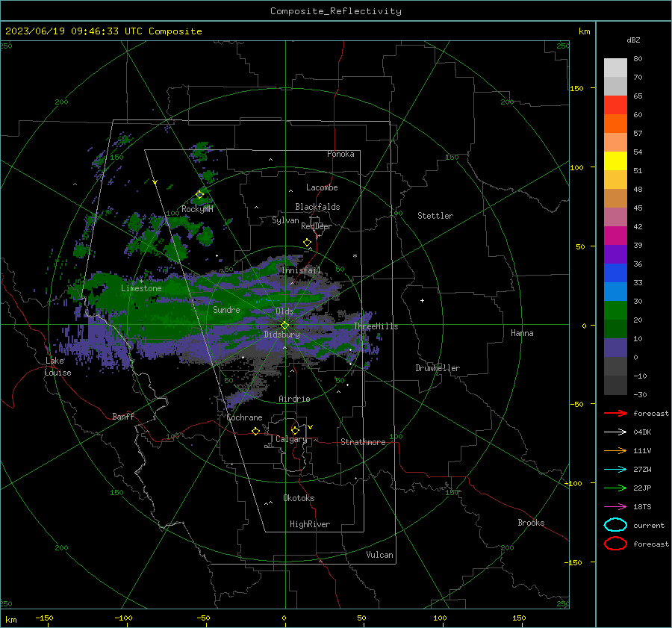Click the orange 111V arrow legend icon
This screenshot has height=628, width=672.
click(615, 450)
